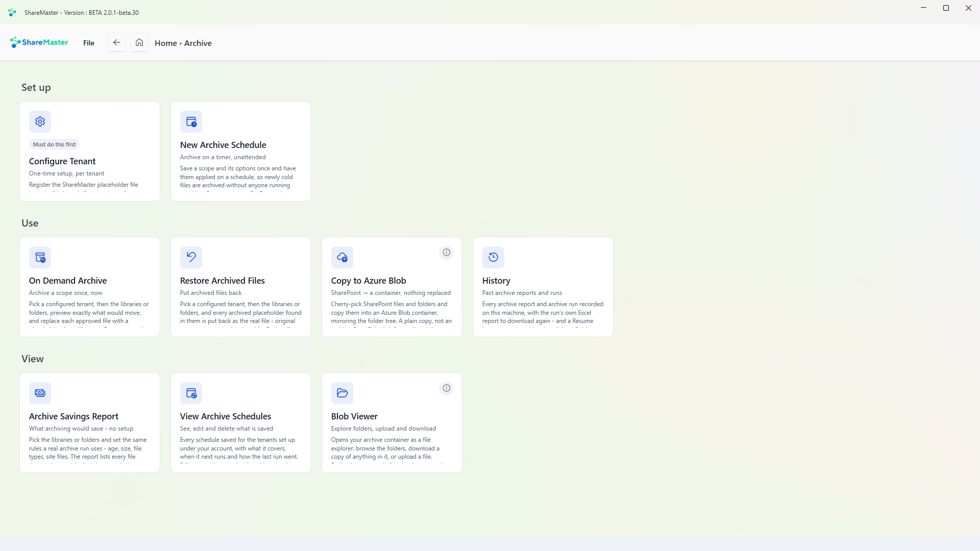Open New Archive Schedule card title
Viewport: 980px width, 551px height.
tap(223, 145)
